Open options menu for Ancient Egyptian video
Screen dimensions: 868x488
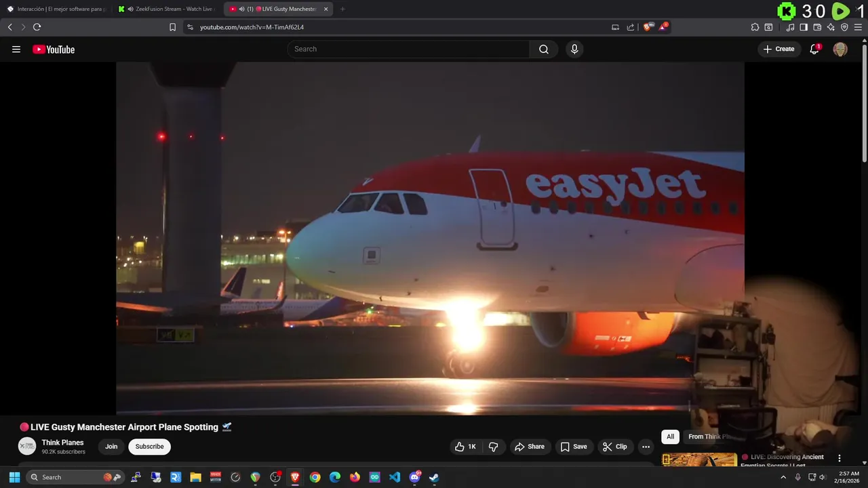839,458
